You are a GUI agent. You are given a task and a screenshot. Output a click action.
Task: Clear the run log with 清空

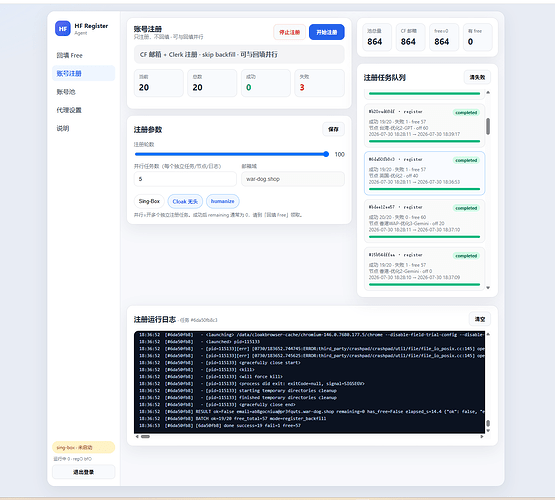(x=480, y=319)
